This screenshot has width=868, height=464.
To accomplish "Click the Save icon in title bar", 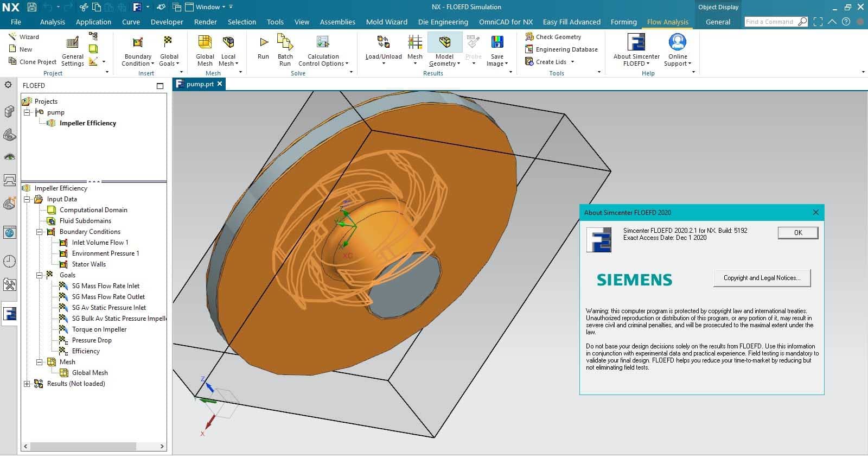I will point(31,7).
